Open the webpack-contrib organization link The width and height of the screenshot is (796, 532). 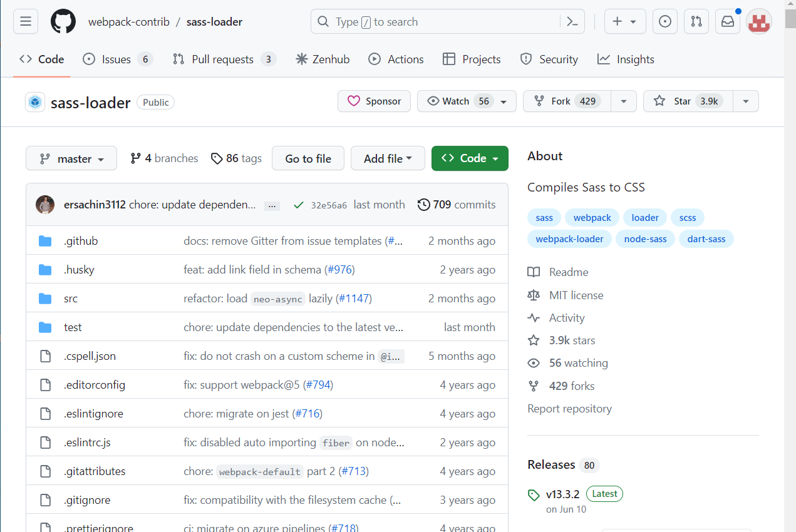[128, 22]
